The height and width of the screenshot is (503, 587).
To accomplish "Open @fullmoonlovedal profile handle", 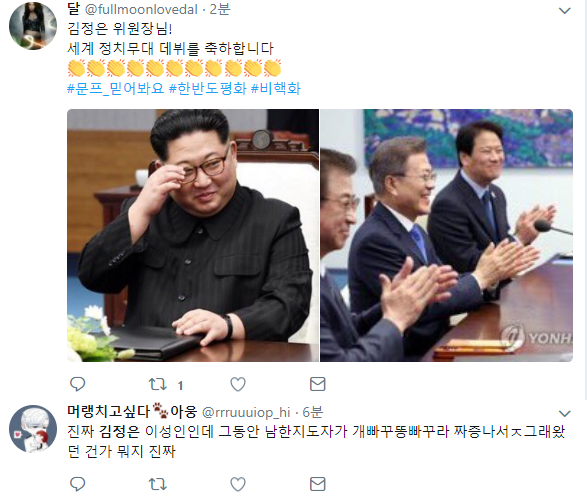I will (x=141, y=9).
